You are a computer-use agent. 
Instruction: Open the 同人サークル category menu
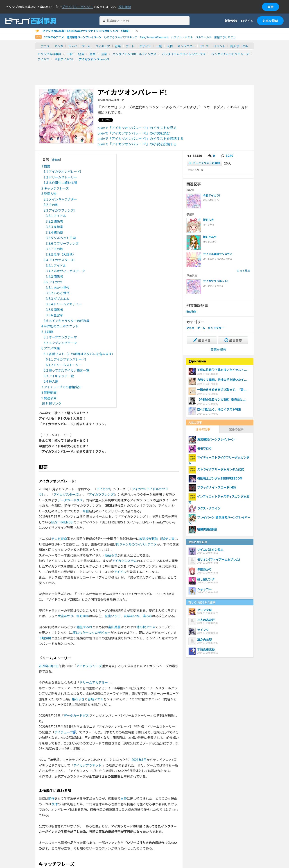239,46
